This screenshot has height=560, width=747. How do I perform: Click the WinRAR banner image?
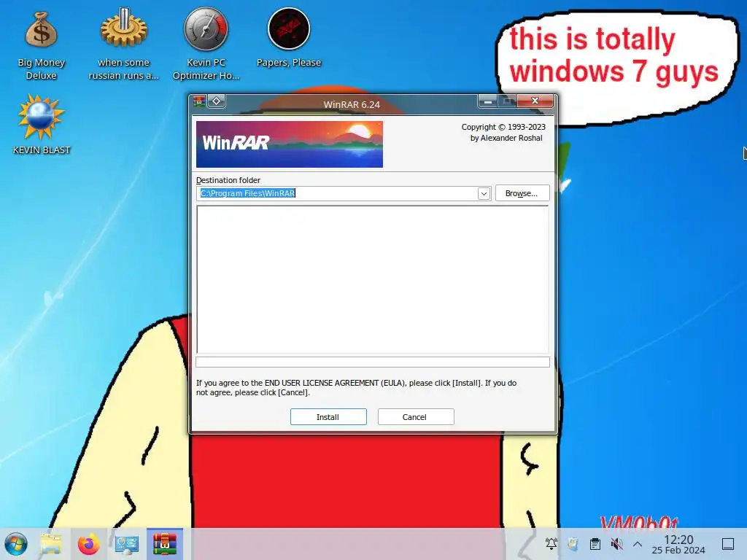coord(290,144)
